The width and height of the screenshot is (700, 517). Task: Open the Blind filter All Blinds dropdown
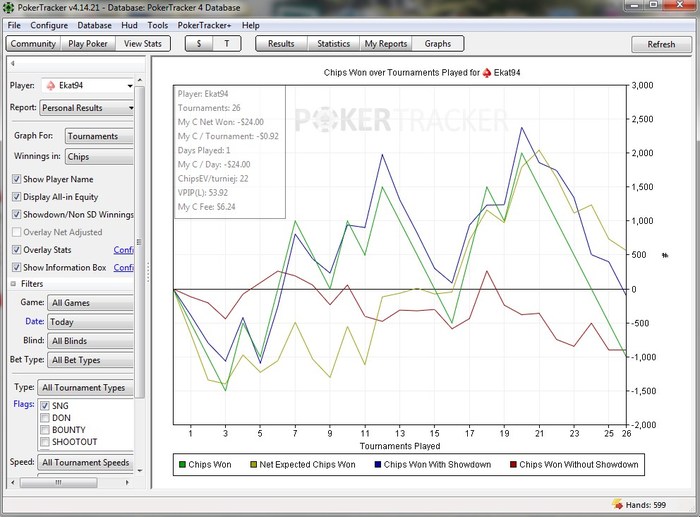click(x=90, y=341)
